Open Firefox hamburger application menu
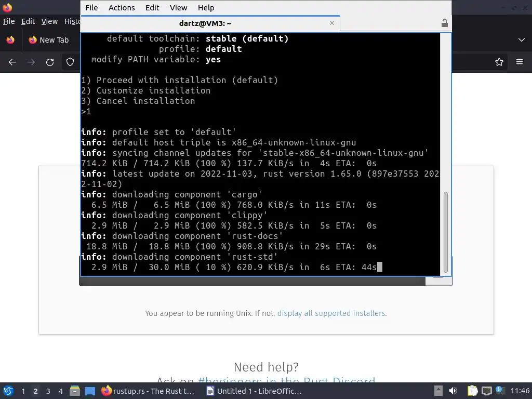This screenshot has height=399, width=532. click(520, 62)
